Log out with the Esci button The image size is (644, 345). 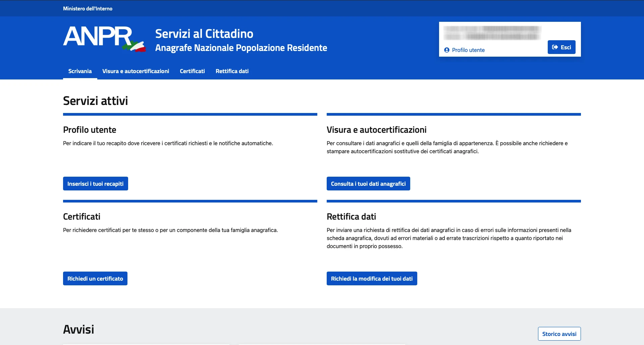tap(561, 47)
